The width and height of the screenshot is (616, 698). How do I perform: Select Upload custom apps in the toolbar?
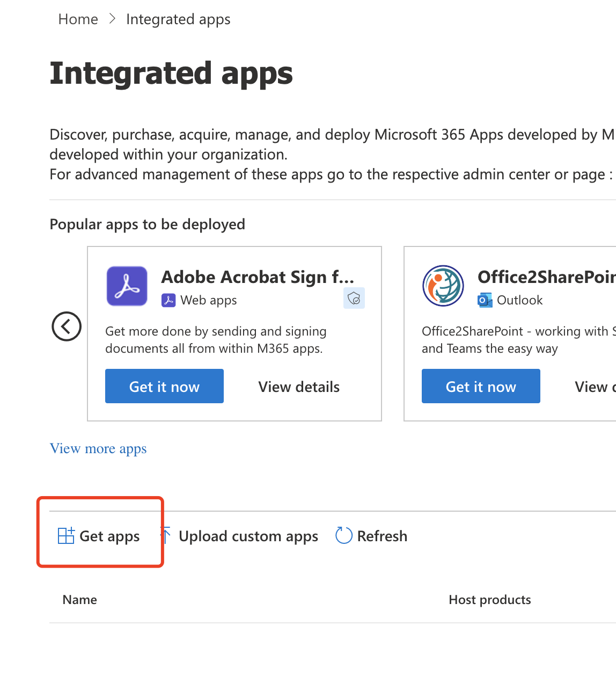240,536
